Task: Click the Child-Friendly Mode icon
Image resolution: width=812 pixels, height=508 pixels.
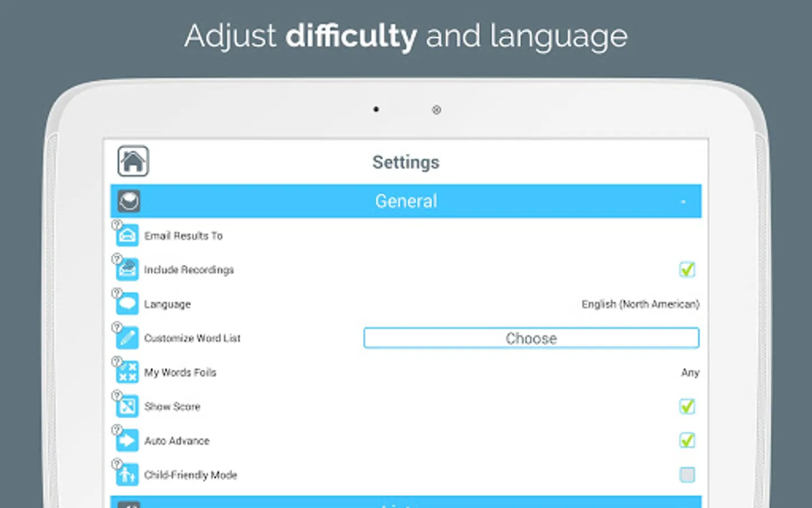Action: (x=126, y=475)
